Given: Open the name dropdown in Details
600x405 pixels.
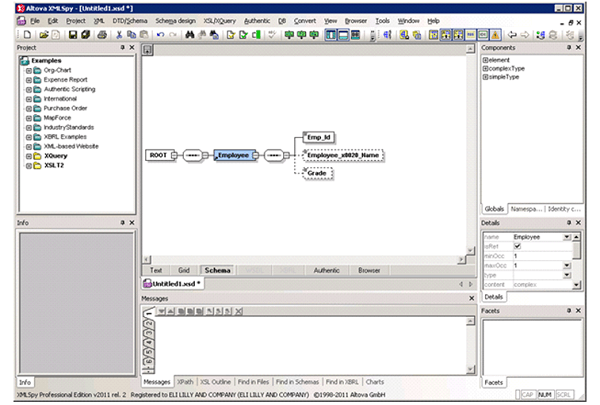Looking at the screenshot, I should click(567, 237).
